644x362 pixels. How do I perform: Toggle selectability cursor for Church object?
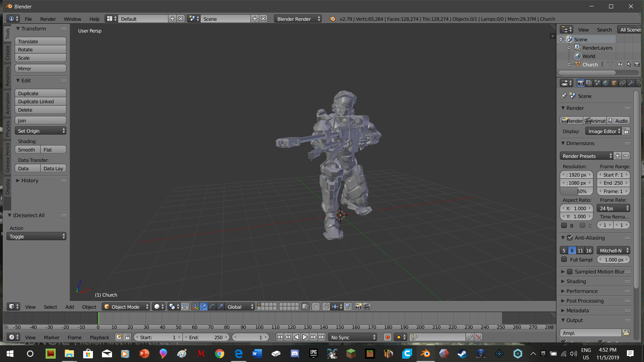tap(629, 64)
